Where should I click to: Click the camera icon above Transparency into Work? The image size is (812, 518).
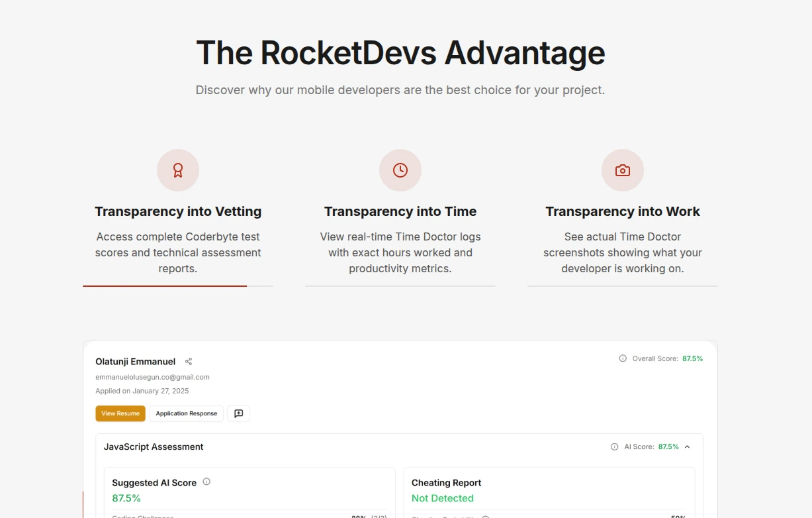[623, 170]
